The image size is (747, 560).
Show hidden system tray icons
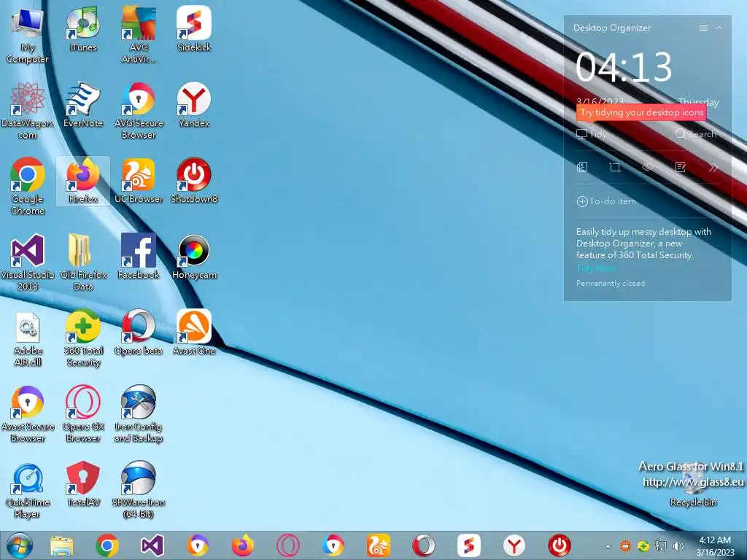608,546
